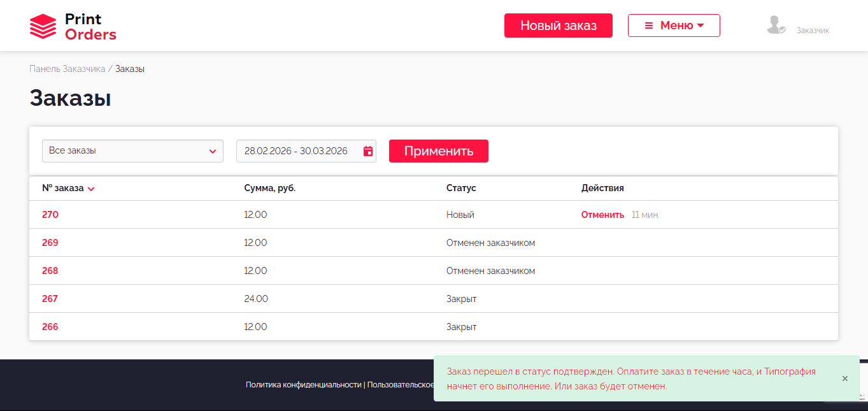Open Политика конфиденциальности footer link
Screen dimensions: 868x411
(303, 385)
